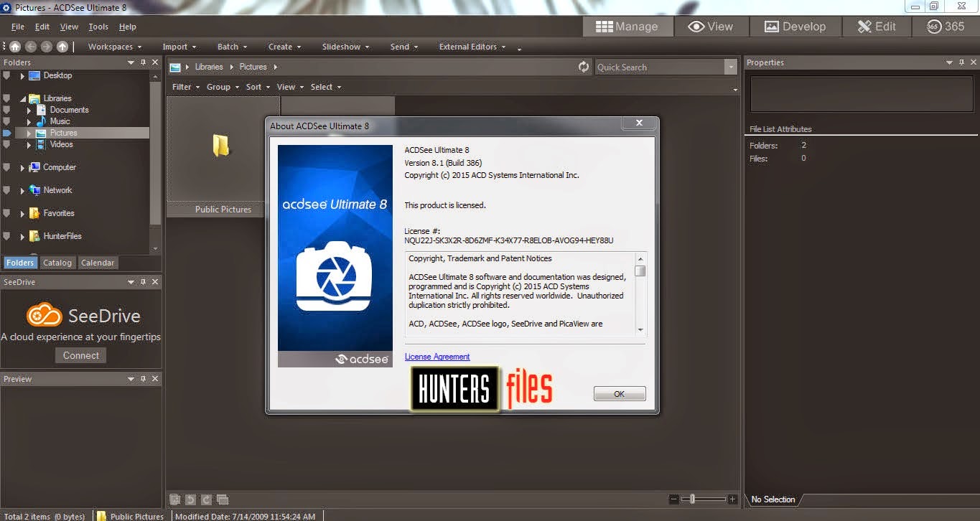The width and height of the screenshot is (980, 521).
Task: Click the rotate left icon in bottom toolbar
Action: point(190,499)
